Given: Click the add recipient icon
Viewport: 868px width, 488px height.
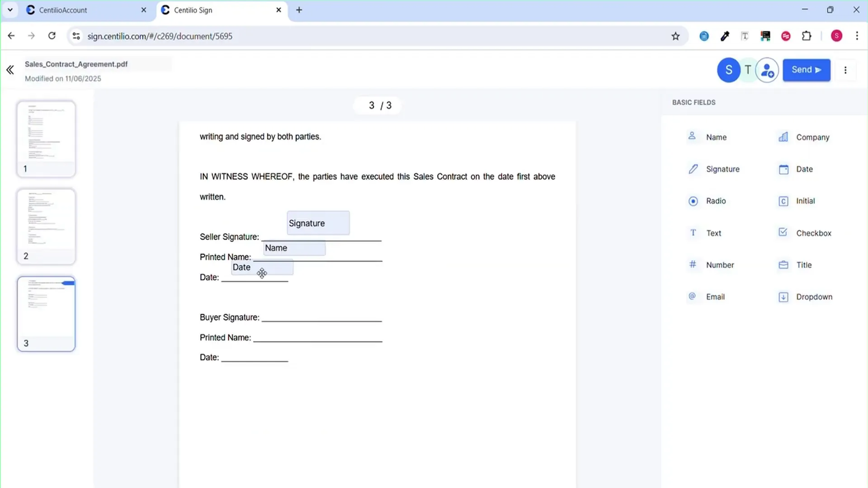Looking at the screenshot, I should [x=767, y=70].
